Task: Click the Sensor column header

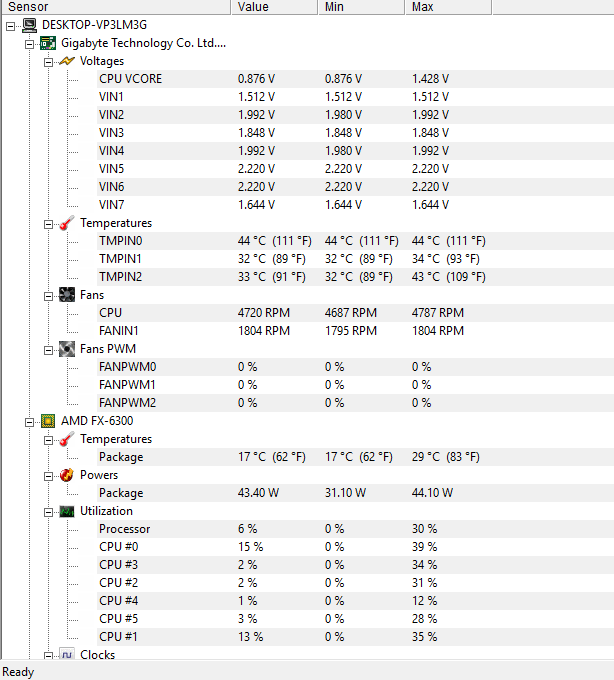Action: tap(116, 7)
